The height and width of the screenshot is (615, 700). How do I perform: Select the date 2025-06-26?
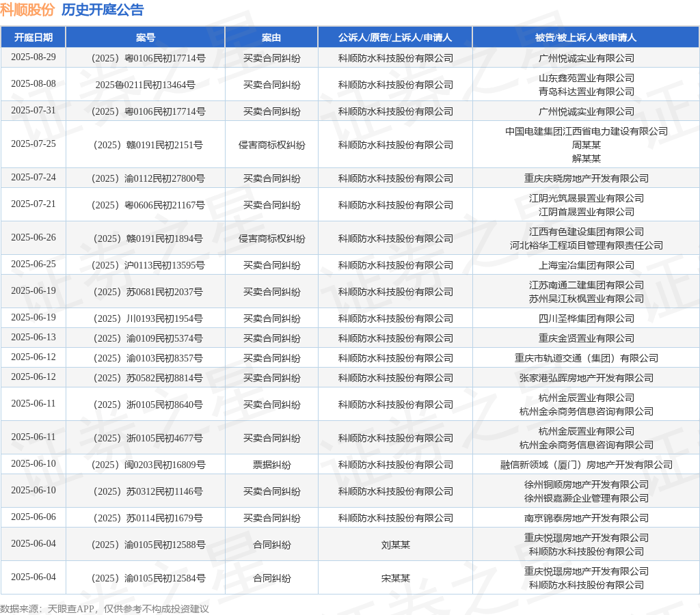tap(33, 237)
